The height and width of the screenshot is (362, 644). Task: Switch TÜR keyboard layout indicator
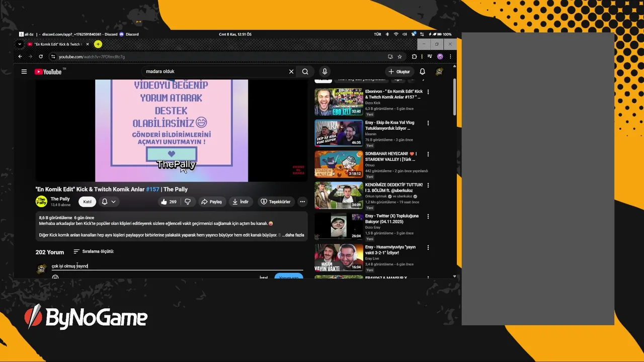click(x=377, y=34)
